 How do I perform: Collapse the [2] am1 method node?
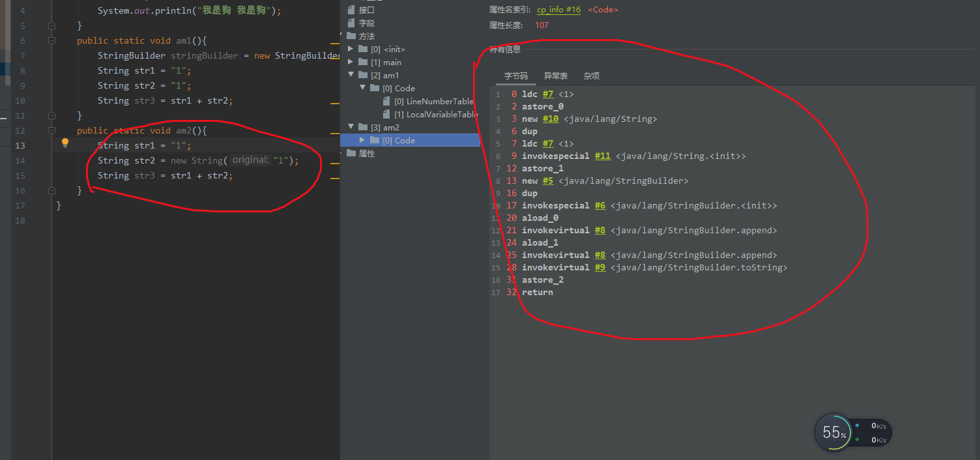(351, 75)
